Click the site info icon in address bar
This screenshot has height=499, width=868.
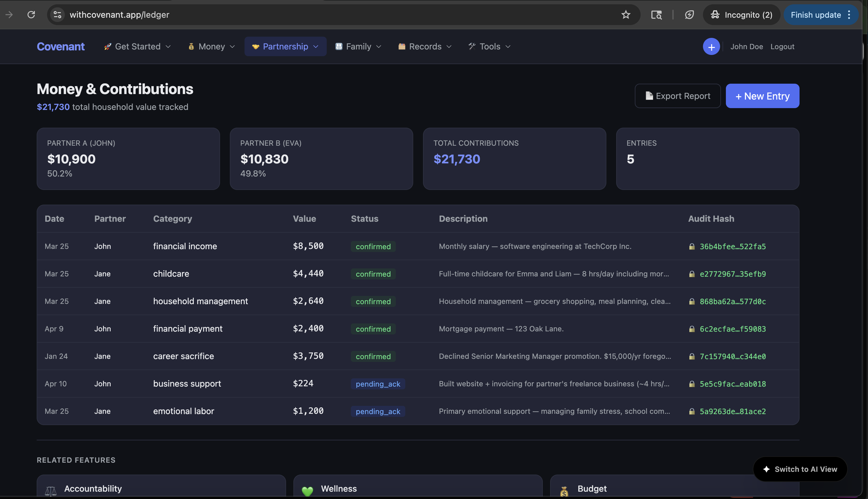click(57, 15)
